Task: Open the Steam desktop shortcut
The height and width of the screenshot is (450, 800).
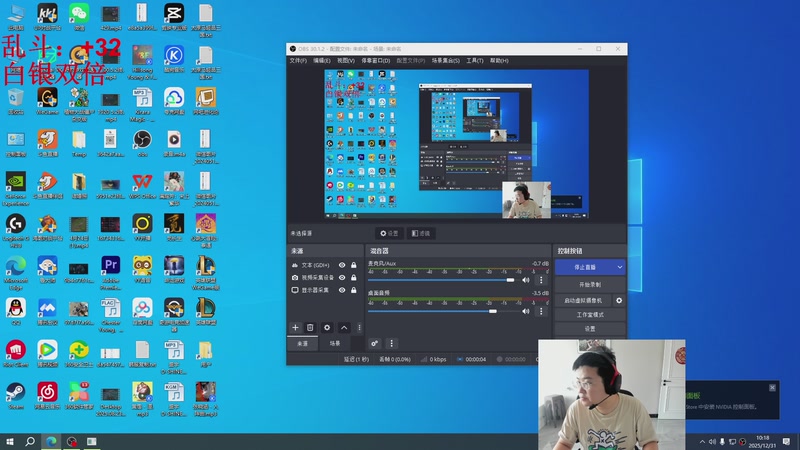Action: (x=15, y=396)
